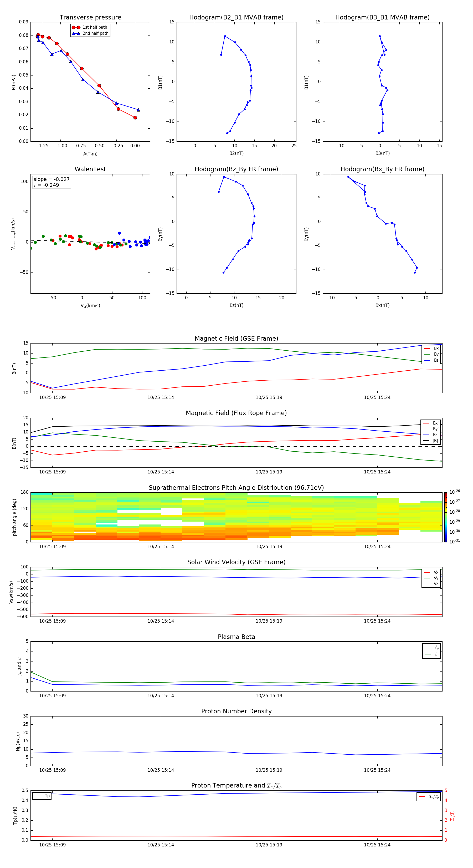
Task: Select the "2nd half path" legend entry
Action: click(x=90, y=33)
